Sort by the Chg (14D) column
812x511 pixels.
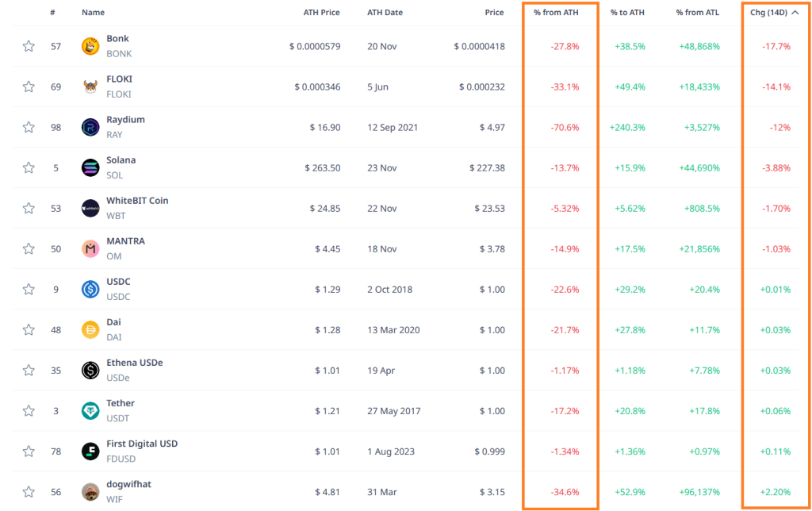click(768, 13)
